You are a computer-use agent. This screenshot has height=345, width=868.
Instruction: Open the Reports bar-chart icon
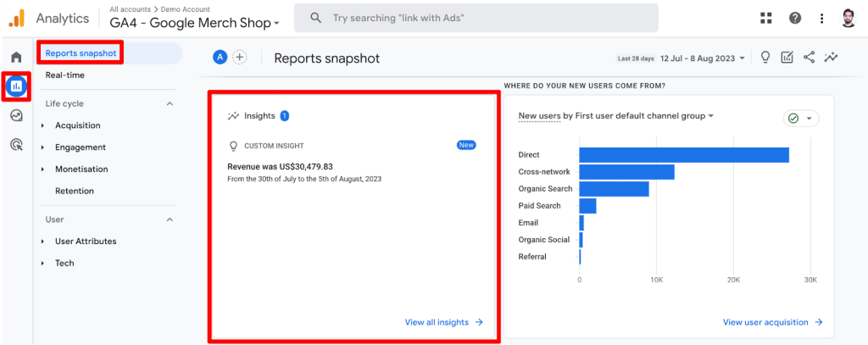(x=17, y=86)
